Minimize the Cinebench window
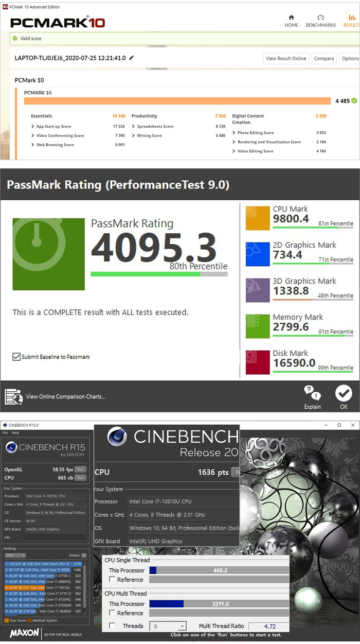360x644 pixels. (x=326, y=425)
